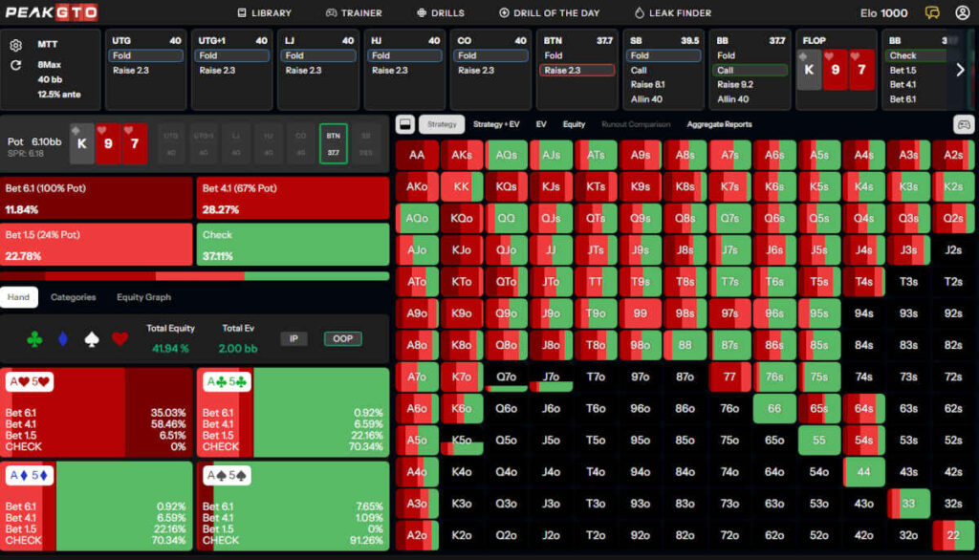Open the Leak Finder page
The image size is (979, 560).
[x=673, y=12]
